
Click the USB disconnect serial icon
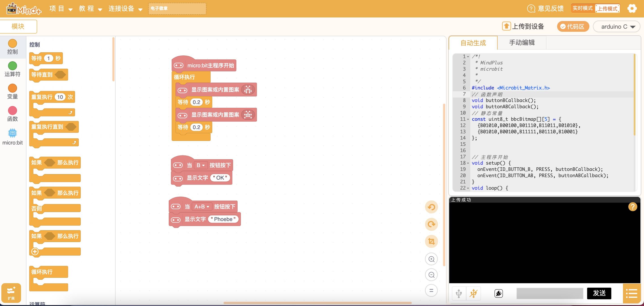(x=473, y=293)
